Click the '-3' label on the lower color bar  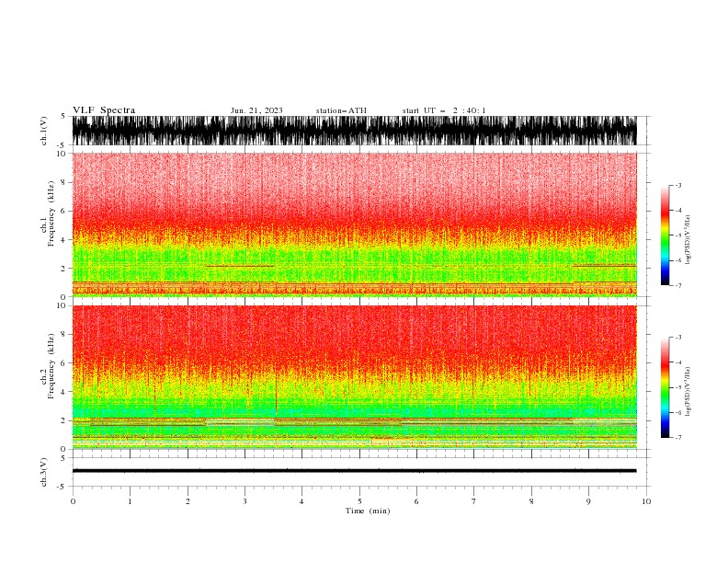(677, 338)
